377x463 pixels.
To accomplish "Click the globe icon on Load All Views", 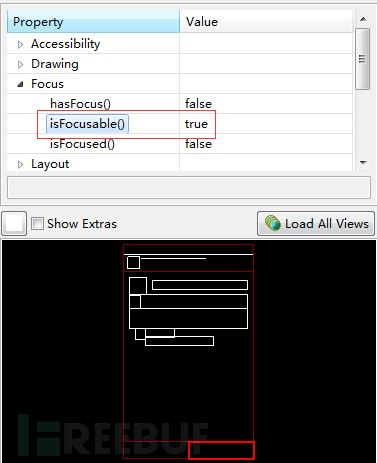I will [273, 223].
